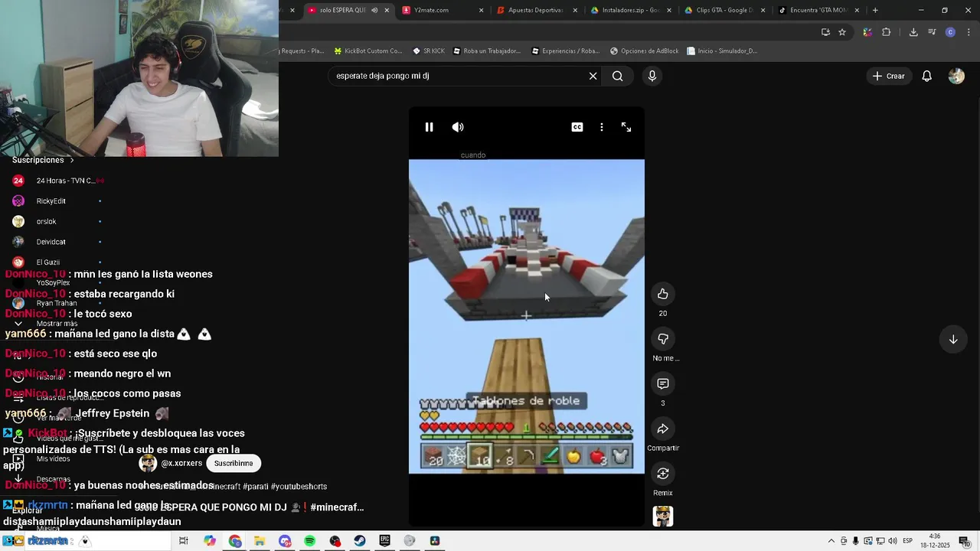Open the Opciones de AdBlock bookmark

[644, 51]
